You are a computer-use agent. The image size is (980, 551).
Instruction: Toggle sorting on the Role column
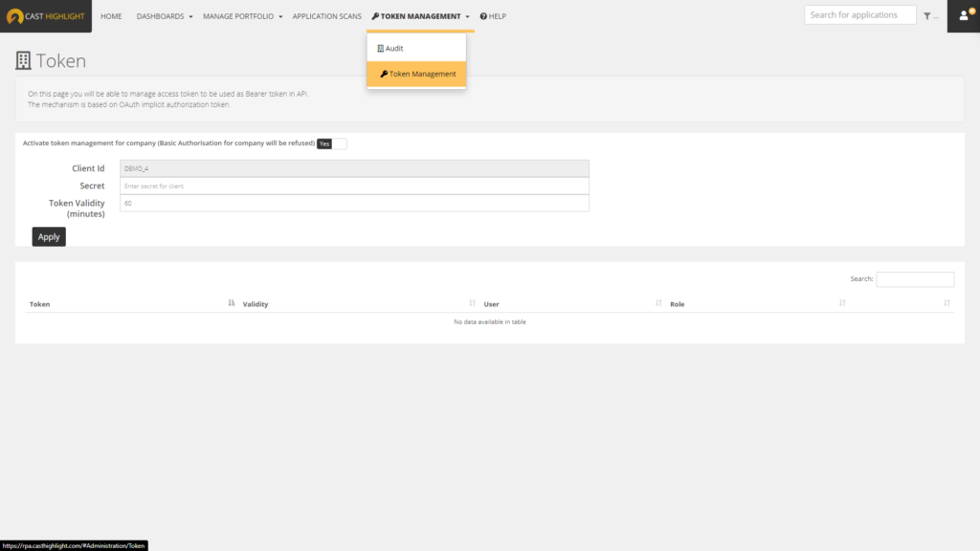[x=842, y=302]
